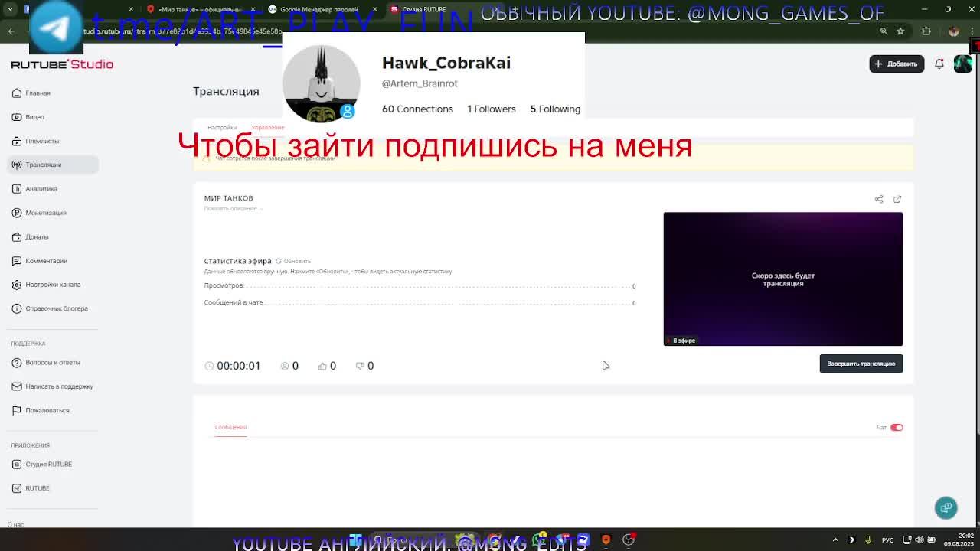Click the share stream icon
This screenshot has height=551, width=980.
click(879, 199)
